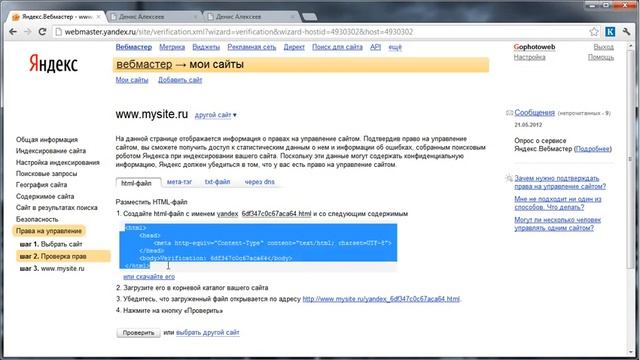Image resolution: width=640 pixels, height=360 pixels.
Task: Open the Мои сайты link
Action: pyautogui.click(x=132, y=80)
